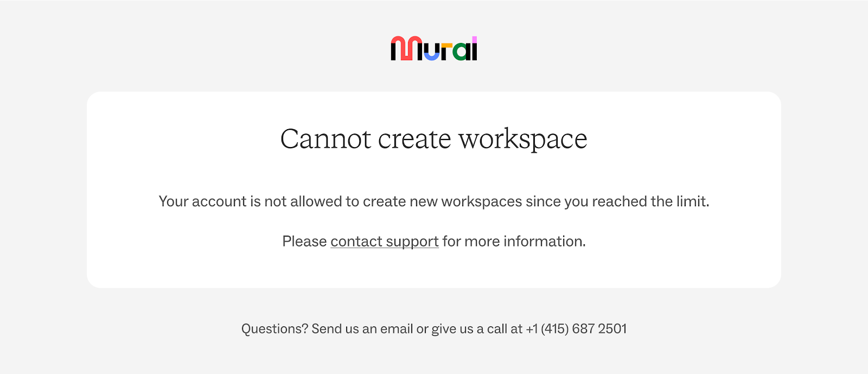Click the word 'workspace' in the heading
868x374 pixels.
click(523, 140)
